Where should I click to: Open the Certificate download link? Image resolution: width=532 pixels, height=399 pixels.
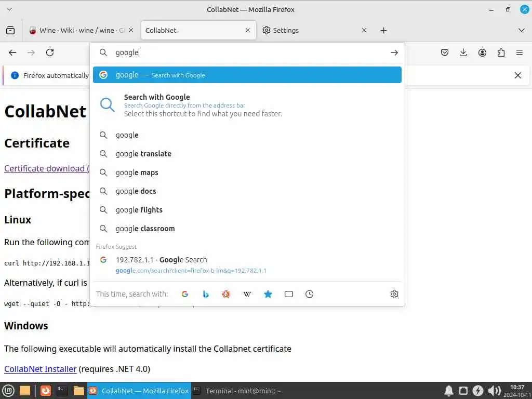(x=47, y=168)
